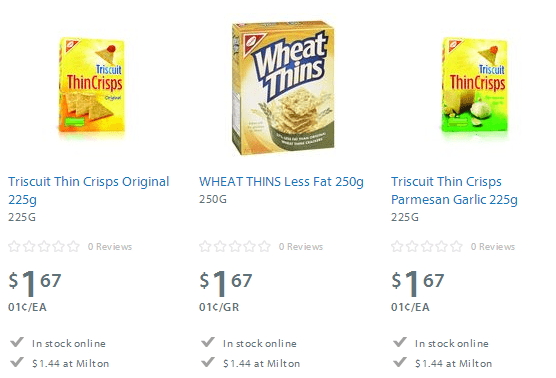
Task: Open 0 Reviews for Wheat Thins
Action: 301,246
